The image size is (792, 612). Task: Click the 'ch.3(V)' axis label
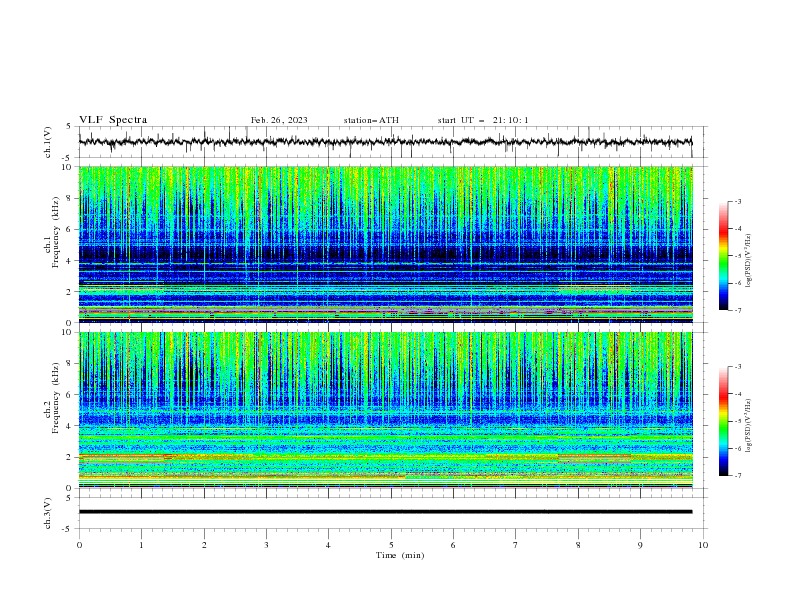point(48,513)
